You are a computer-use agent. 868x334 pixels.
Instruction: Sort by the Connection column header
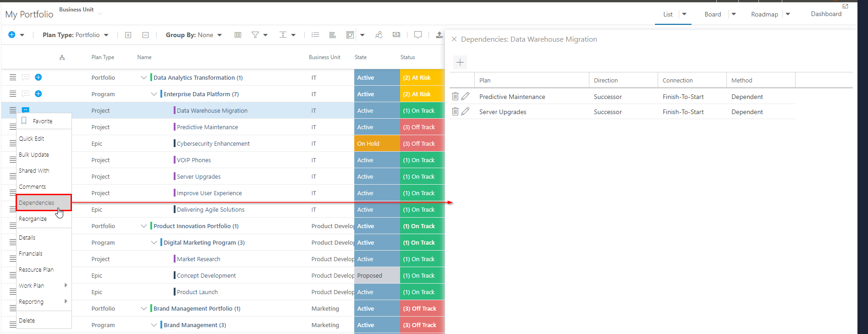point(677,80)
